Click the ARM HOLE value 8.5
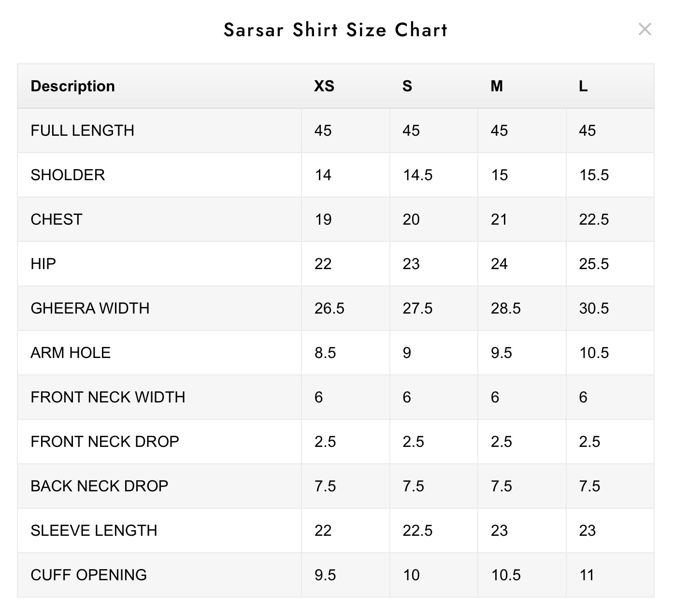Image resolution: width=673 pixels, height=616 pixels. click(325, 353)
